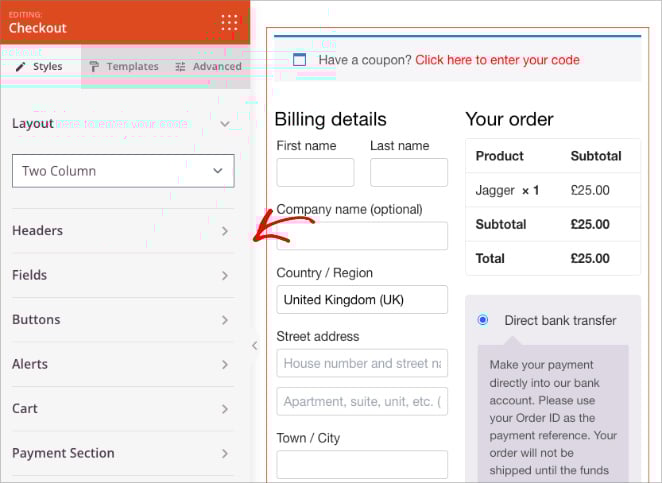Open the Two Column layout dropdown
This screenshot has width=662, height=483.
[123, 171]
